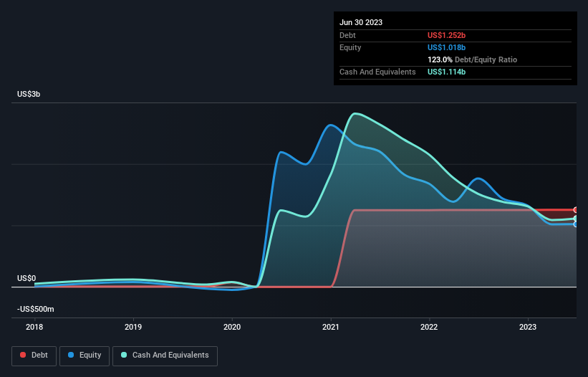This screenshot has width=588, height=377.
Task: Click the US$3b y-axis label
Action: (x=31, y=95)
